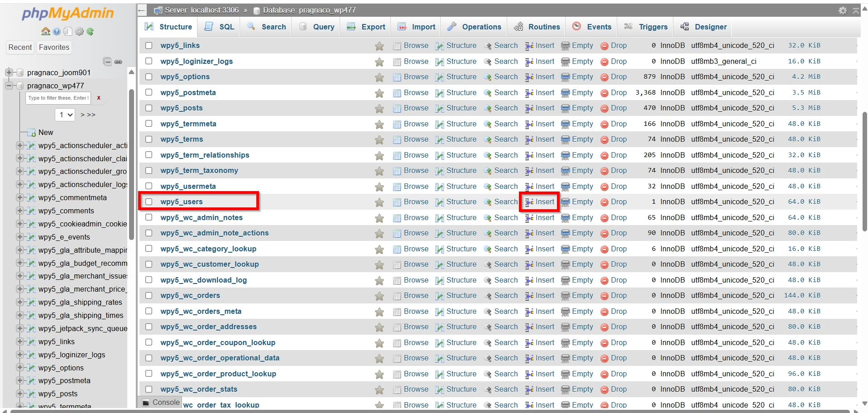Collapse all navigation tree items icon
868x413 pixels.
(107, 62)
